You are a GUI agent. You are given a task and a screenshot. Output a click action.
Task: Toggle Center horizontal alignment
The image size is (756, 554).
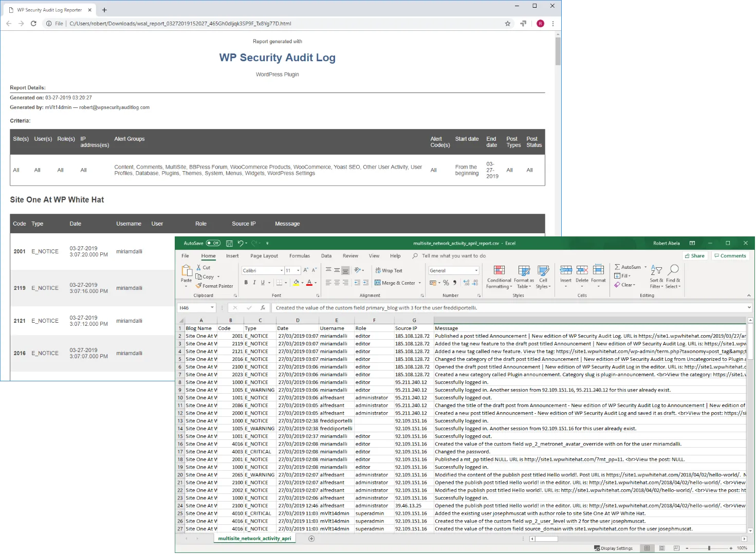(337, 283)
